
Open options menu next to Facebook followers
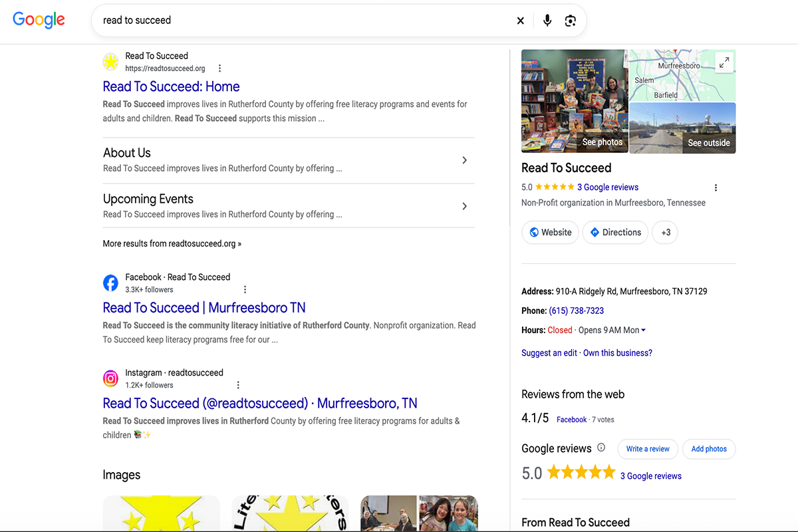(x=245, y=289)
